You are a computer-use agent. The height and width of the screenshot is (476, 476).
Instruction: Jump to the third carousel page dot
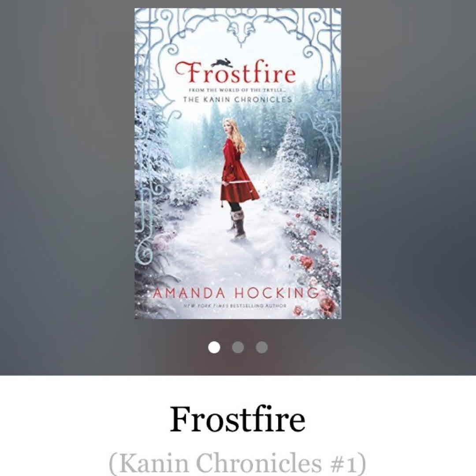click(x=262, y=347)
